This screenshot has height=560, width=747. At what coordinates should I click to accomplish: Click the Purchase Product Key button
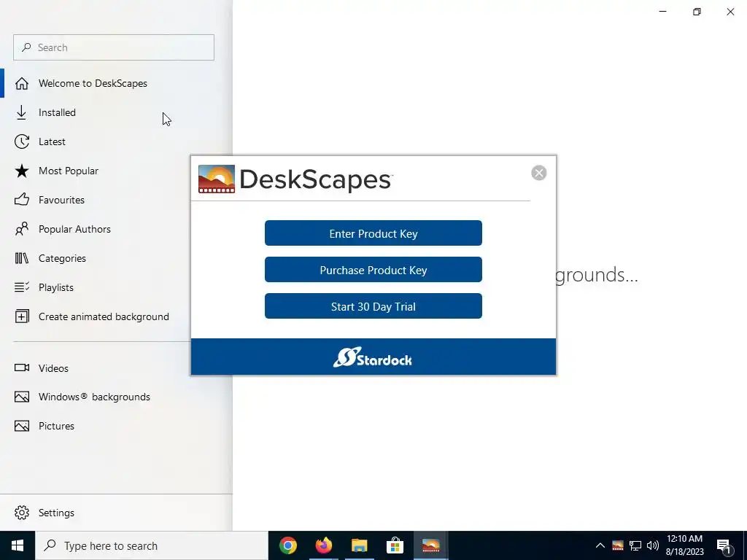[x=373, y=270]
